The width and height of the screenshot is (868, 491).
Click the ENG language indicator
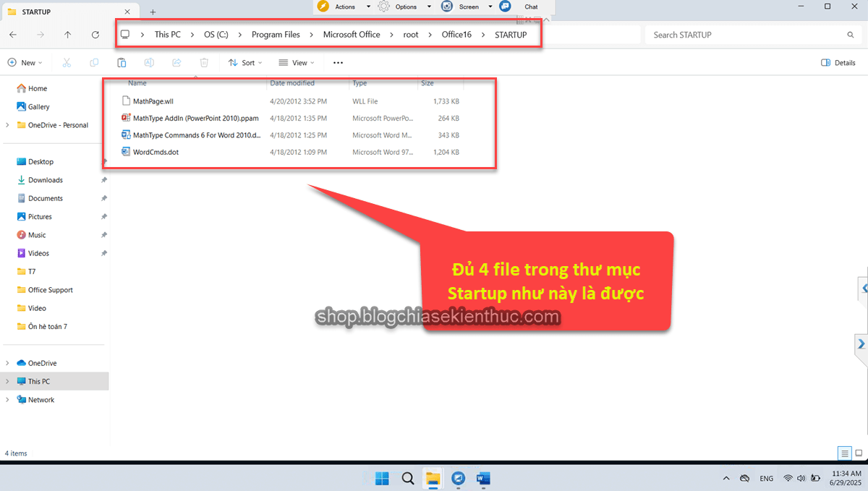pos(767,479)
